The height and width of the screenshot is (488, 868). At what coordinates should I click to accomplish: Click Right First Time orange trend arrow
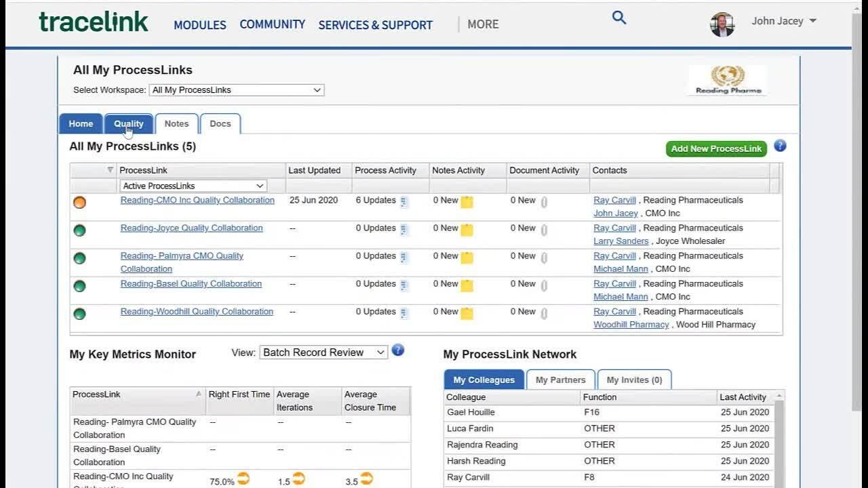click(243, 479)
